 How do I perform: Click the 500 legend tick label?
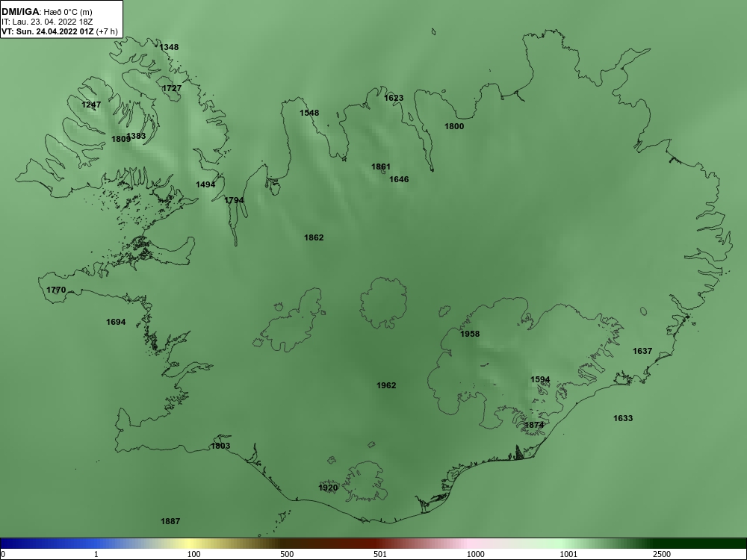tap(287, 554)
